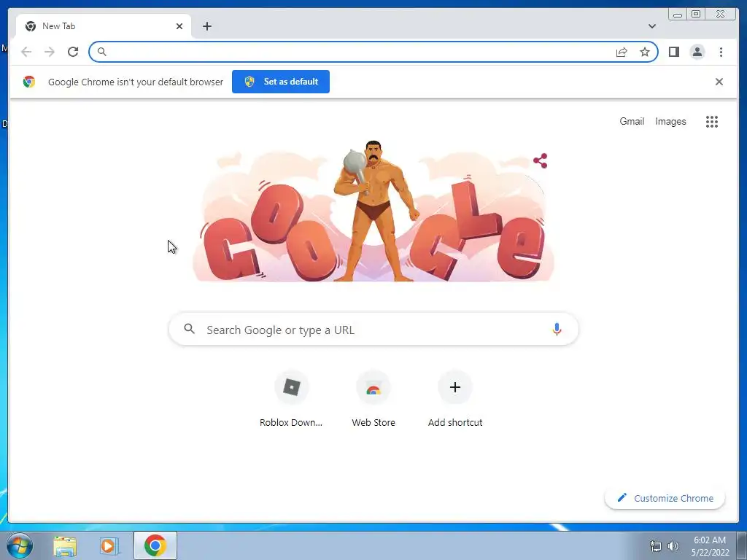Image resolution: width=747 pixels, height=560 pixels.
Task: Select the Chrome taskbar button
Action: 155,545
